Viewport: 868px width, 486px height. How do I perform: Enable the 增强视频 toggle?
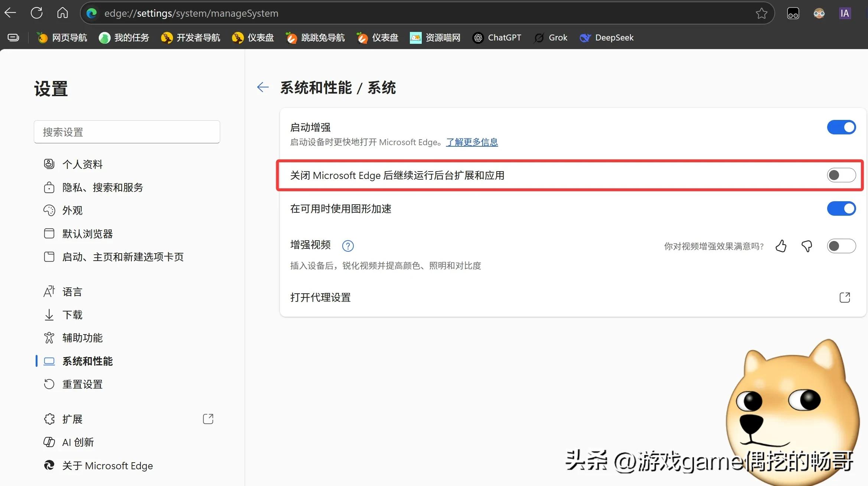[841, 246]
